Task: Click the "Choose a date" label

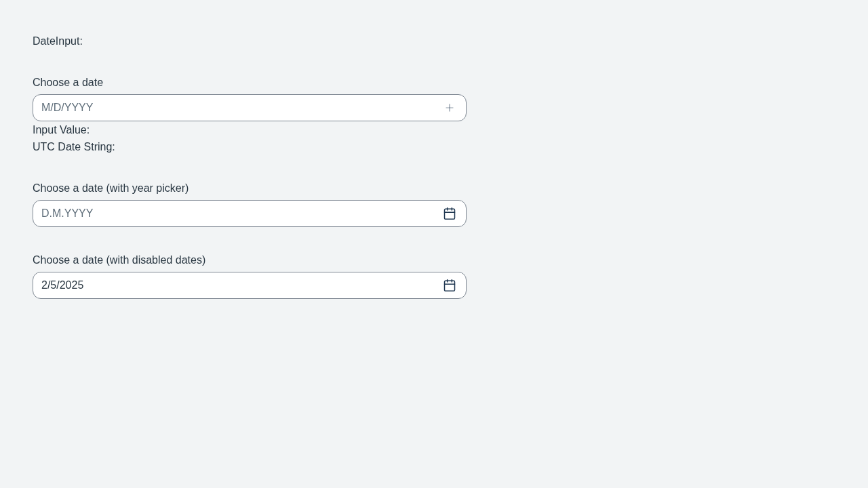Action: pyautogui.click(x=68, y=83)
